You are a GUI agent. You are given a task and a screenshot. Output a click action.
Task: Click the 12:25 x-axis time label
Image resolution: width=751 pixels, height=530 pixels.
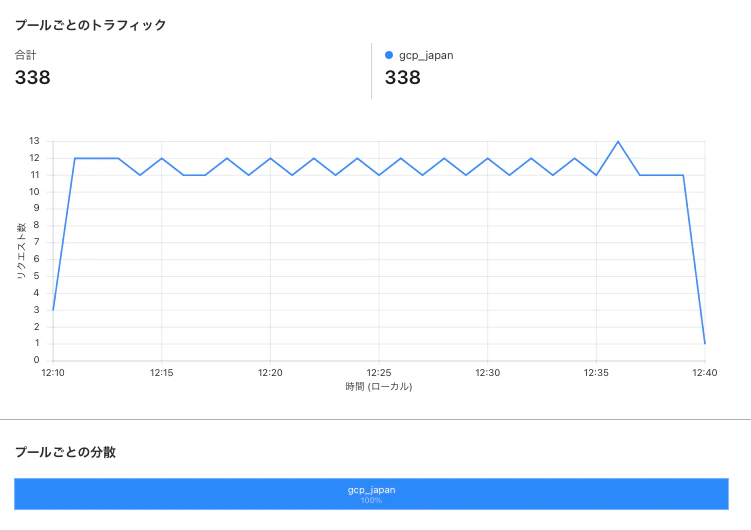[x=379, y=372]
